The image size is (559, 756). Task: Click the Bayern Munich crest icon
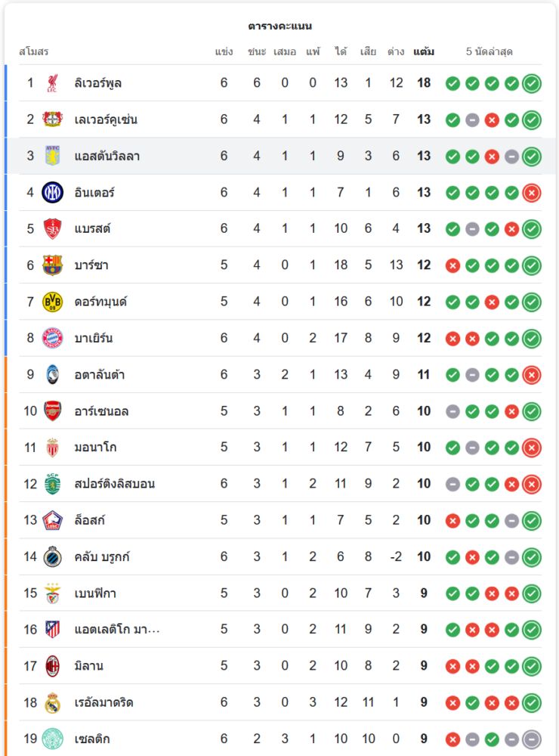click(52, 338)
